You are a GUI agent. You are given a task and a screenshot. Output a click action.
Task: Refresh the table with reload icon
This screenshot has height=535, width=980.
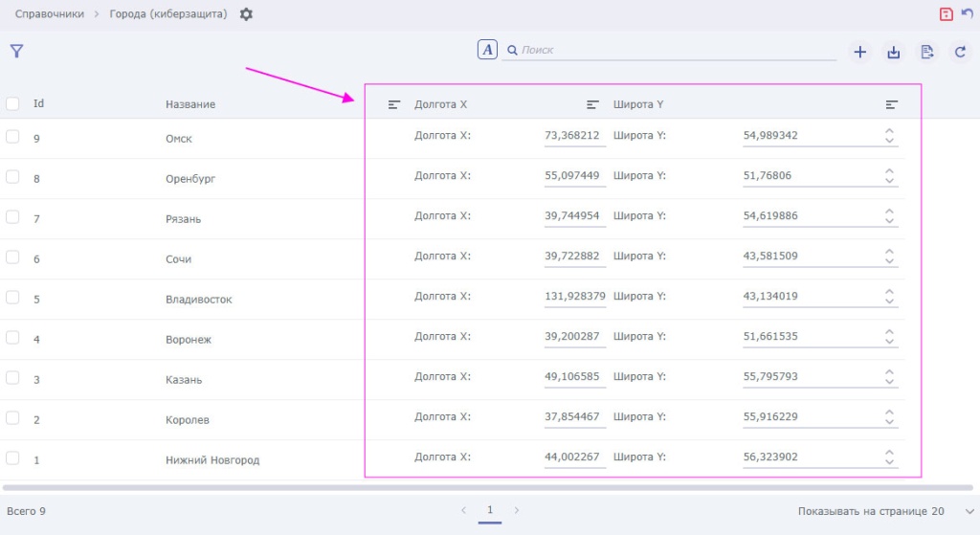960,53
